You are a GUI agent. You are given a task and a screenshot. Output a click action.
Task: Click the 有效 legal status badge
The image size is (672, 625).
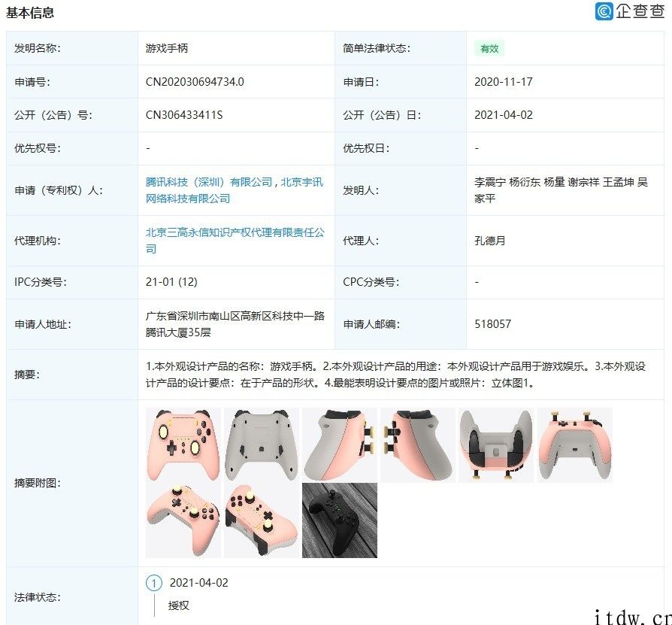(x=489, y=48)
